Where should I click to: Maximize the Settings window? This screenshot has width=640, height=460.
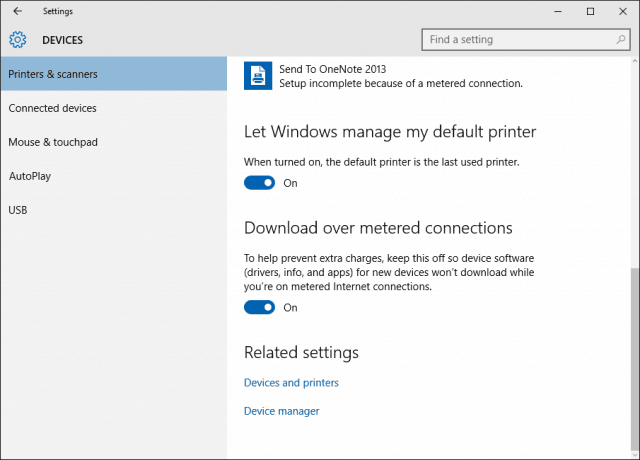pos(590,11)
